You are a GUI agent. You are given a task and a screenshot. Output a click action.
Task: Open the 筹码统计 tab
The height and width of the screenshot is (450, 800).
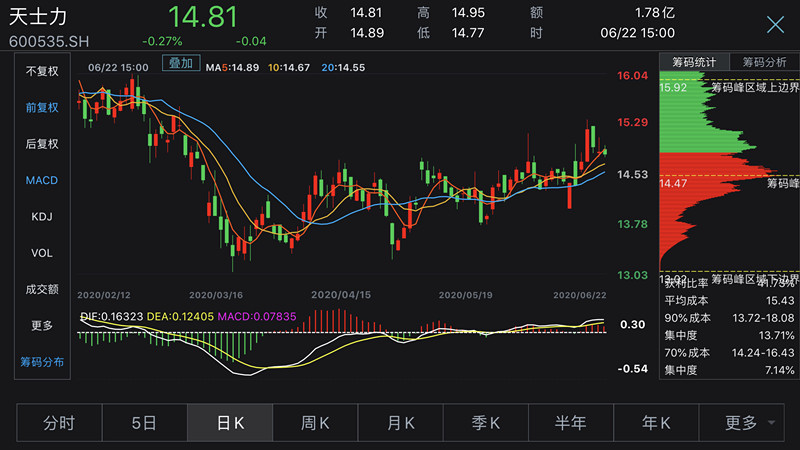[694, 62]
